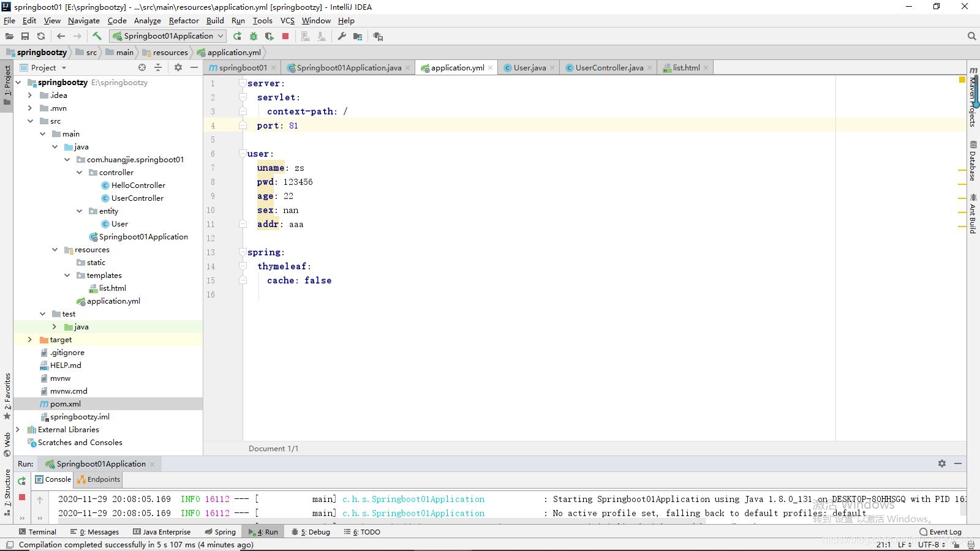This screenshot has width=980, height=551.
Task: Toggle the Database side panel
Action: pos(973,161)
